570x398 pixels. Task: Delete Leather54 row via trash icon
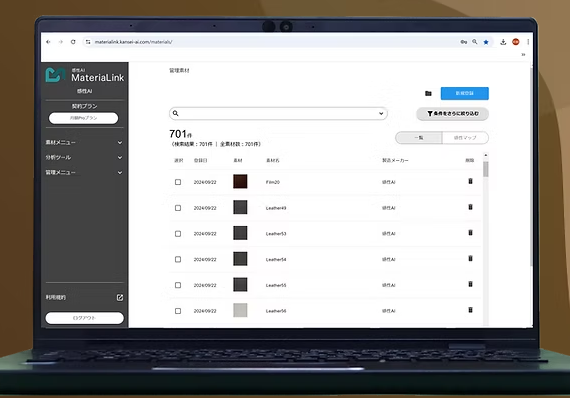click(x=470, y=258)
